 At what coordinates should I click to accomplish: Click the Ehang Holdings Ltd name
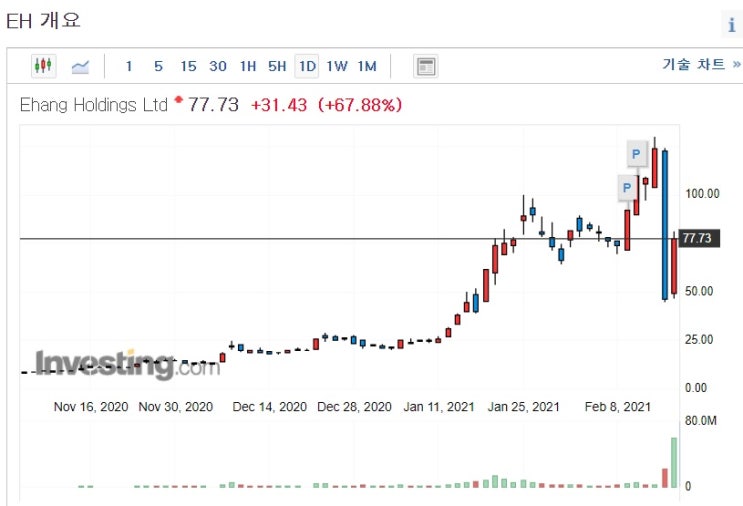[94, 105]
